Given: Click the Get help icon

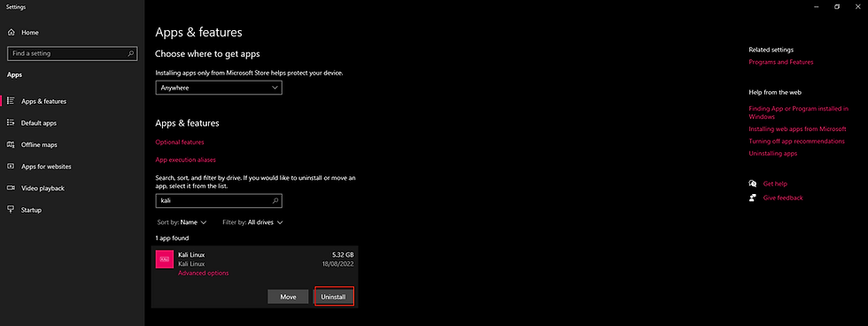Looking at the screenshot, I should 752,183.
